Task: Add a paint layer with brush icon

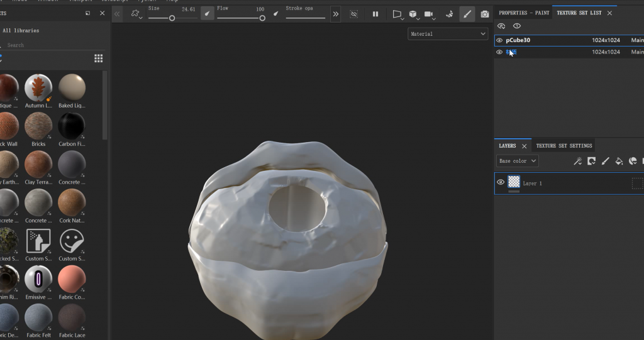Action: pyautogui.click(x=606, y=161)
